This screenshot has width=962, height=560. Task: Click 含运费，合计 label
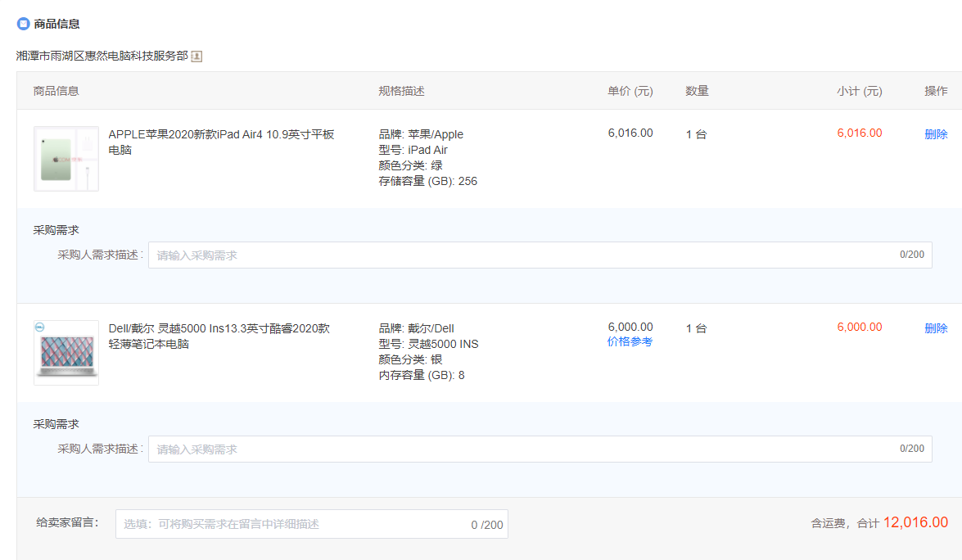pos(846,523)
